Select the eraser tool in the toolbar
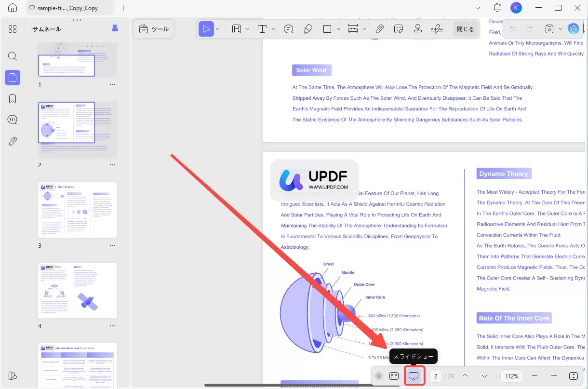This screenshot has height=389, width=588. [308, 29]
